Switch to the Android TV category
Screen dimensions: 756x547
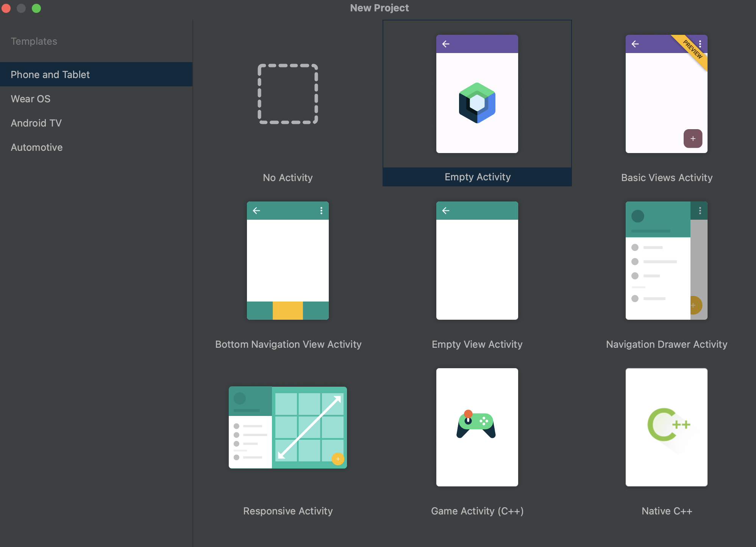point(36,123)
